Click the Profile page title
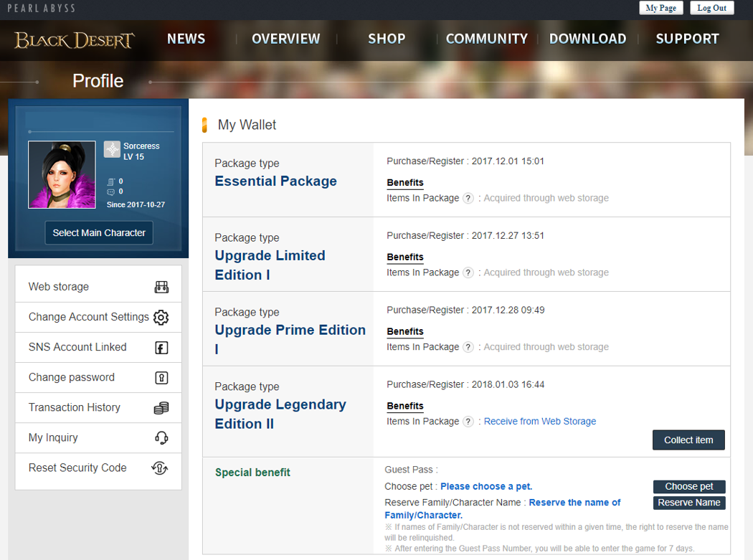This screenshot has width=753, height=560. coord(98,81)
